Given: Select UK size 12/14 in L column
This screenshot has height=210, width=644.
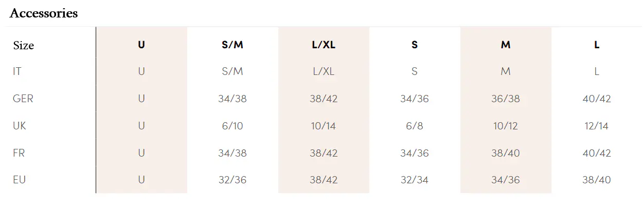Looking at the screenshot, I should pos(597,126).
